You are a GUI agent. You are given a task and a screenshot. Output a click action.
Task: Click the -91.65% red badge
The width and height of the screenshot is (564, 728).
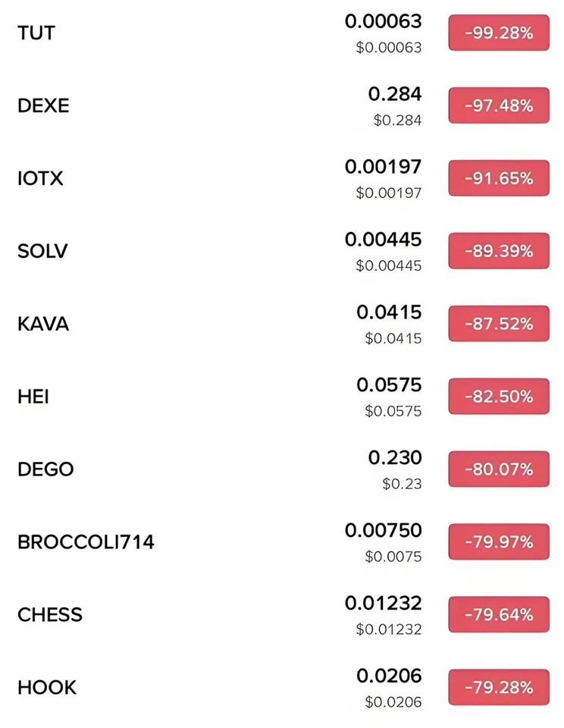click(x=499, y=178)
